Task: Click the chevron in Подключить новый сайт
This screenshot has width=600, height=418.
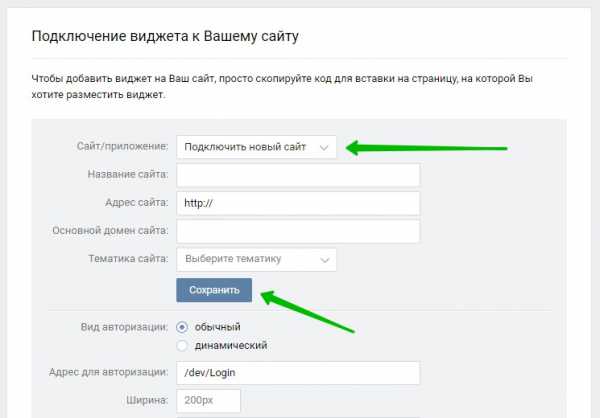Action: coord(324,148)
